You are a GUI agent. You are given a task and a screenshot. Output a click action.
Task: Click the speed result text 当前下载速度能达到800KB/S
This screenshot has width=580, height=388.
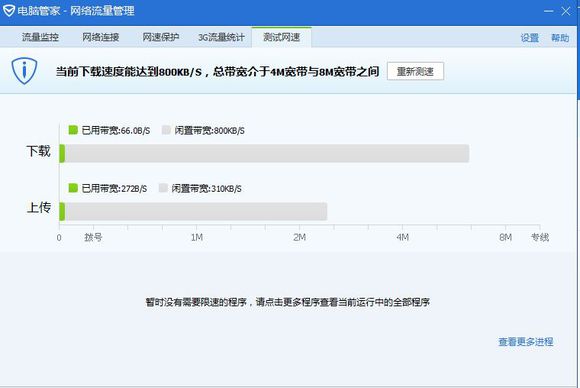129,71
